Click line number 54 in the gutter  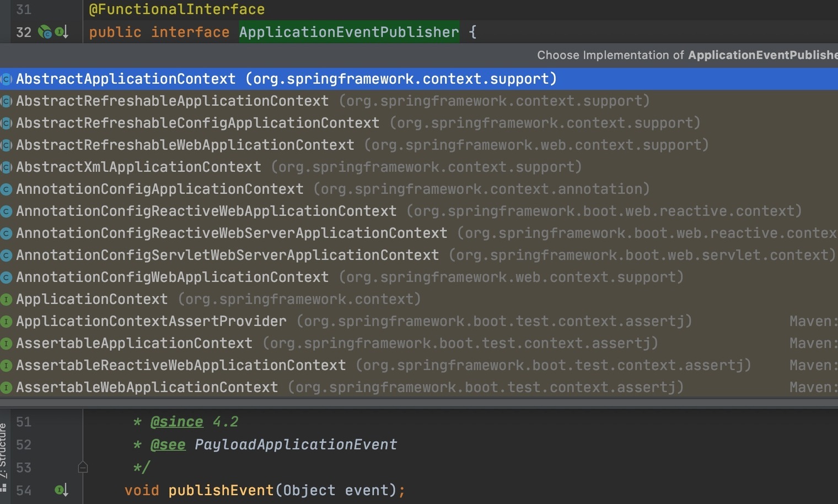[x=24, y=490]
